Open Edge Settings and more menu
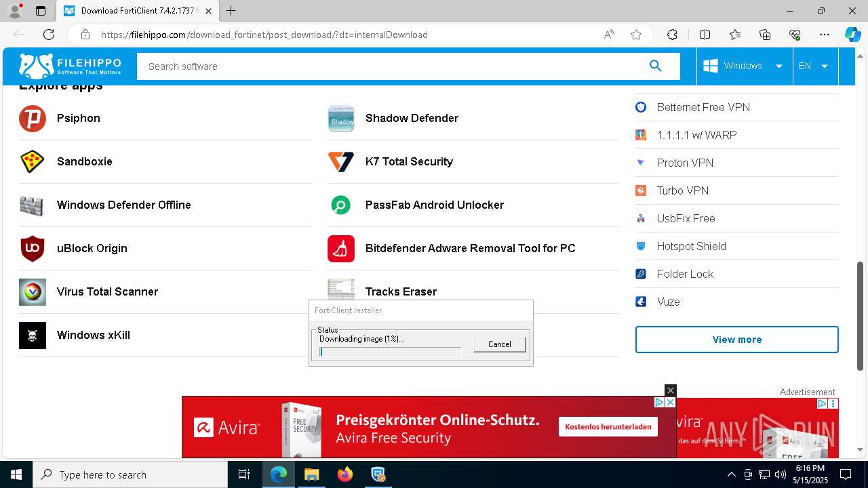The width and height of the screenshot is (868, 488). 825,35
